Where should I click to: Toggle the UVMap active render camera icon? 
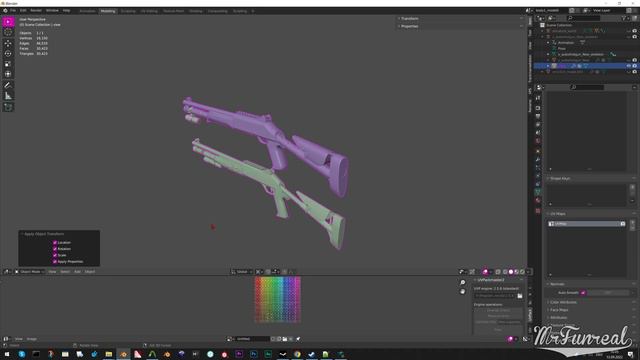click(622, 224)
